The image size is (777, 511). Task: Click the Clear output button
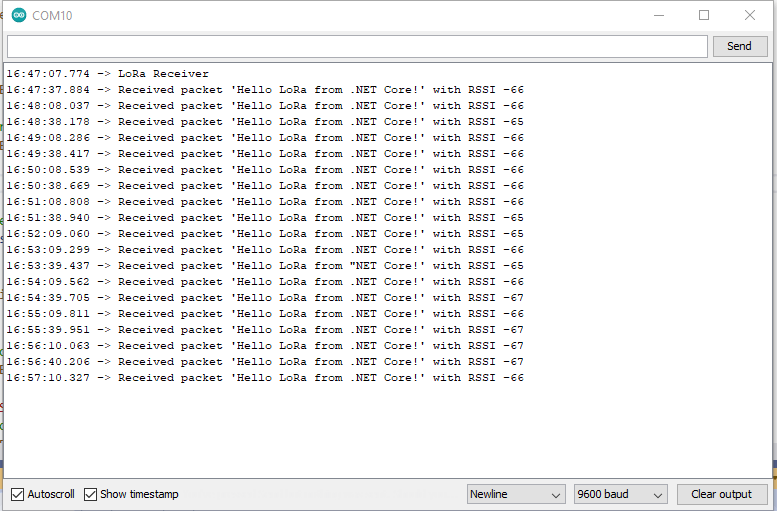click(721, 494)
